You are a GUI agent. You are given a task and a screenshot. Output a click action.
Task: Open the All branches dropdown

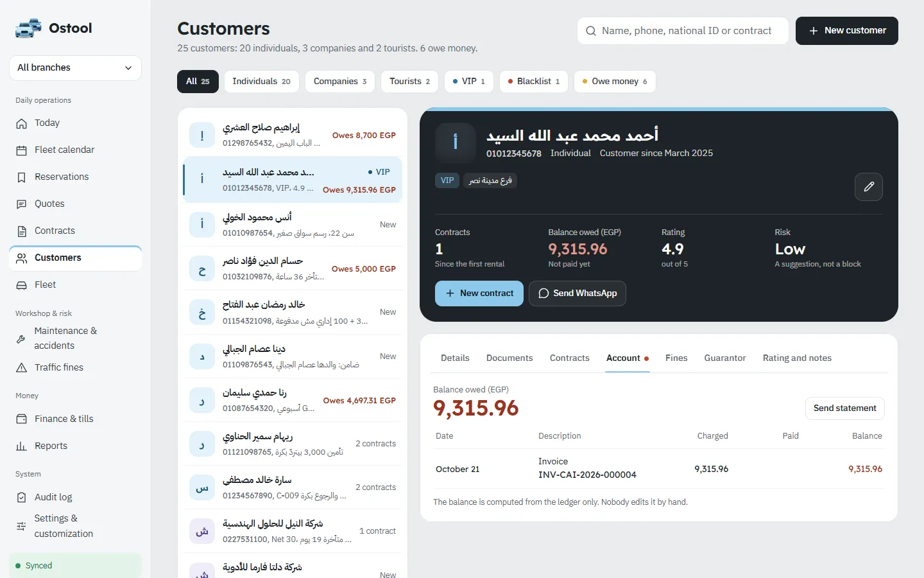pyautogui.click(x=75, y=68)
